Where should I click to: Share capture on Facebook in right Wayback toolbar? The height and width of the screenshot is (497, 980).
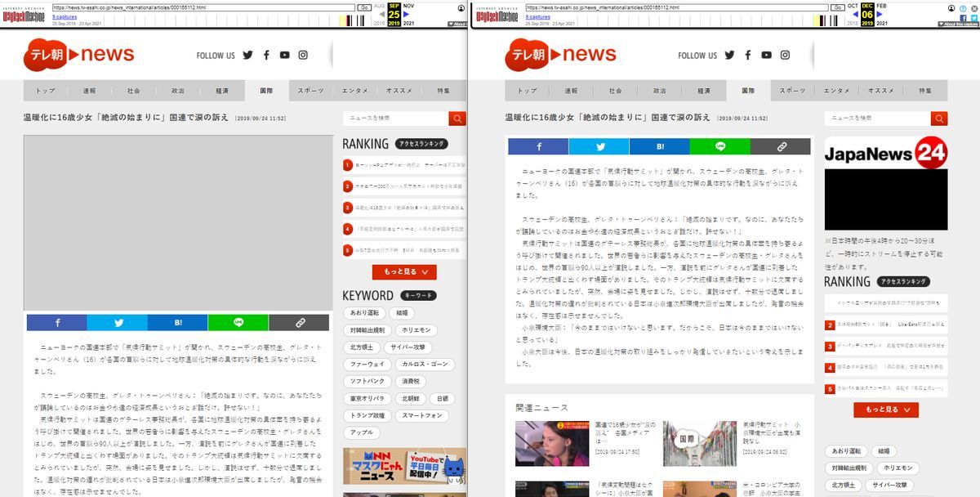point(964,18)
